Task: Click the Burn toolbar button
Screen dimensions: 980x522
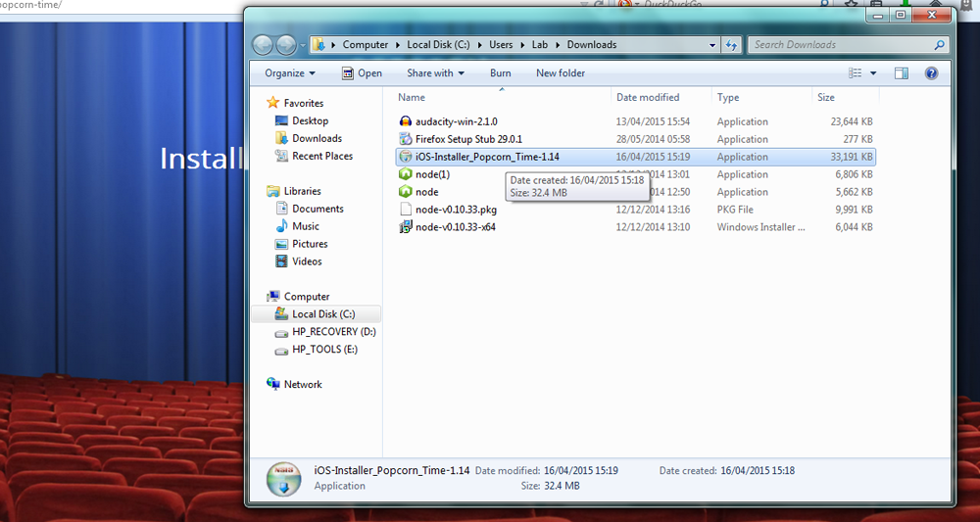Action: (x=500, y=73)
